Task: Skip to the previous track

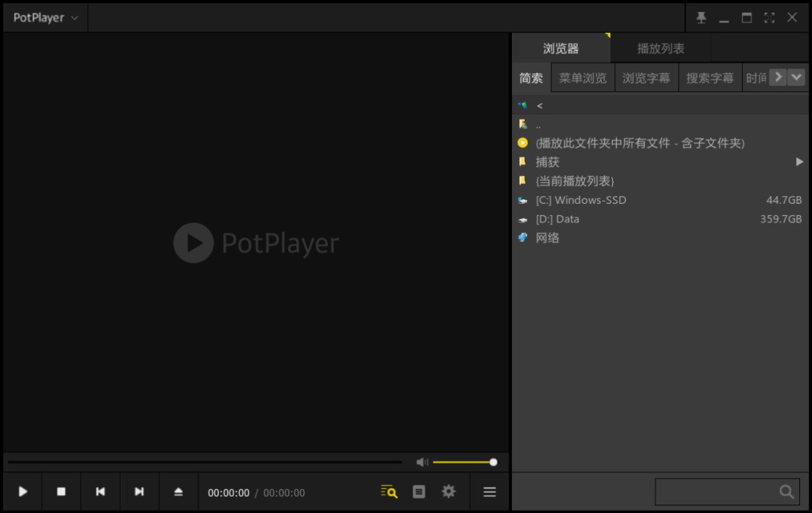Action: (x=101, y=491)
